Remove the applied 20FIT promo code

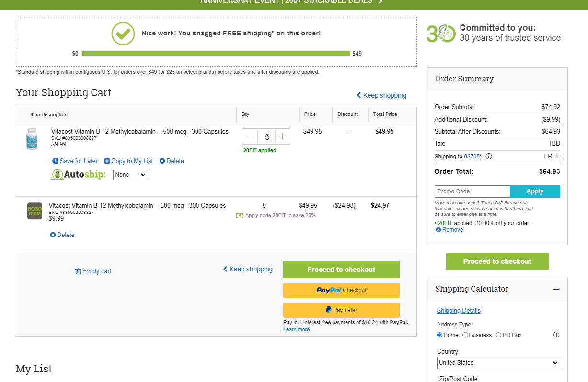(450, 230)
